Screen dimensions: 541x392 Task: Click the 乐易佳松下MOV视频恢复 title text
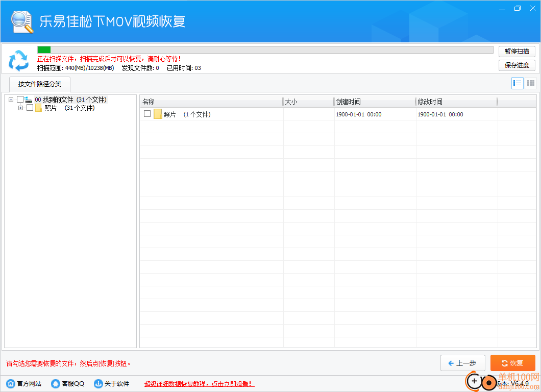coord(112,21)
